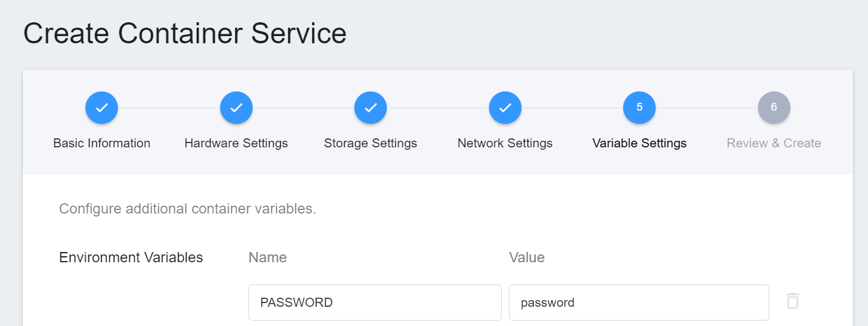Click the Basic Information checkmark circle
868x326 pixels.
click(102, 108)
